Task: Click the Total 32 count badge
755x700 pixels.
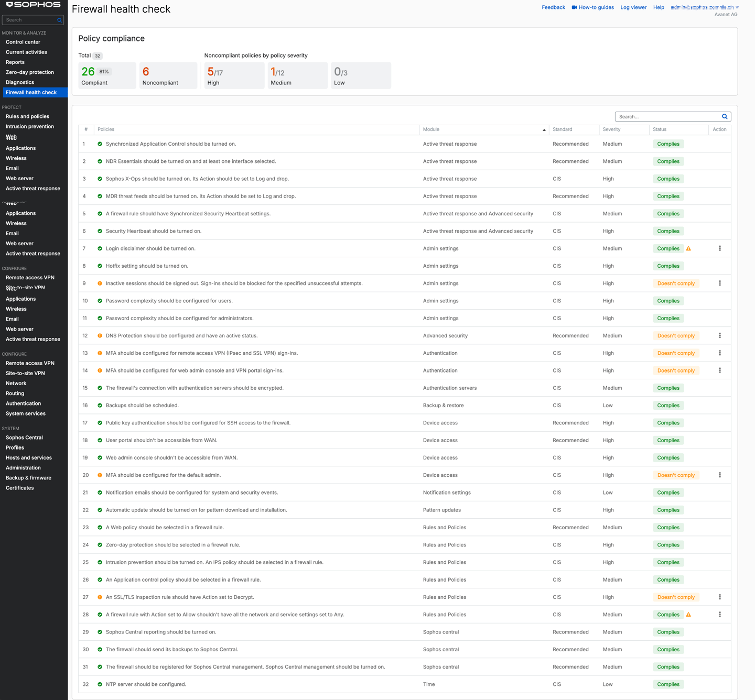Action: [x=98, y=56]
